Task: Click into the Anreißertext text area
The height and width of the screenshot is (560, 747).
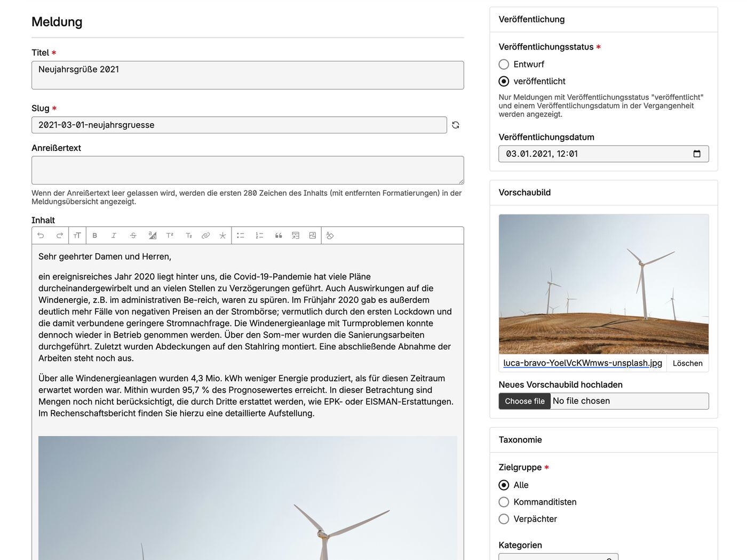Action: pos(248,170)
